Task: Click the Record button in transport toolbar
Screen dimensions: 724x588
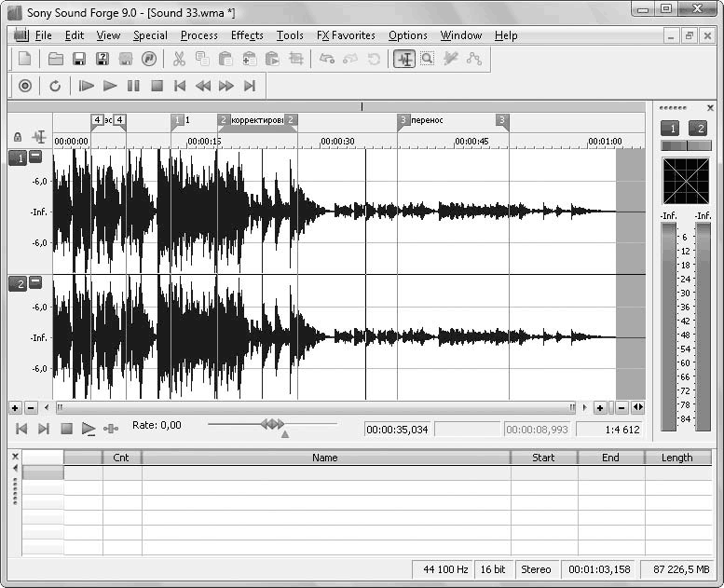Action: (25, 86)
